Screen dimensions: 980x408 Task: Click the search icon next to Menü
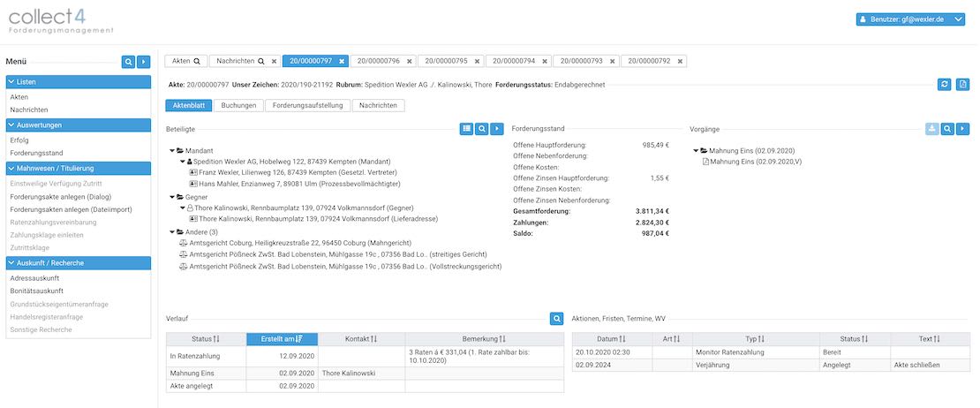128,62
